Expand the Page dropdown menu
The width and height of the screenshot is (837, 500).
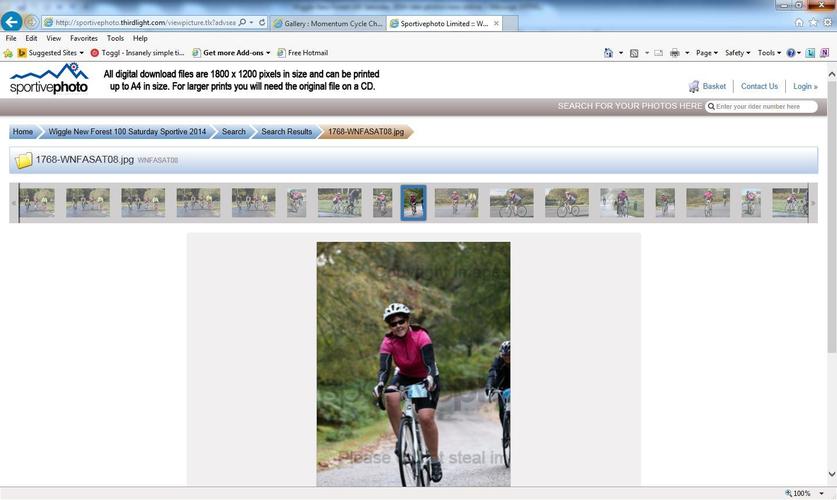click(x=708, y=53)
